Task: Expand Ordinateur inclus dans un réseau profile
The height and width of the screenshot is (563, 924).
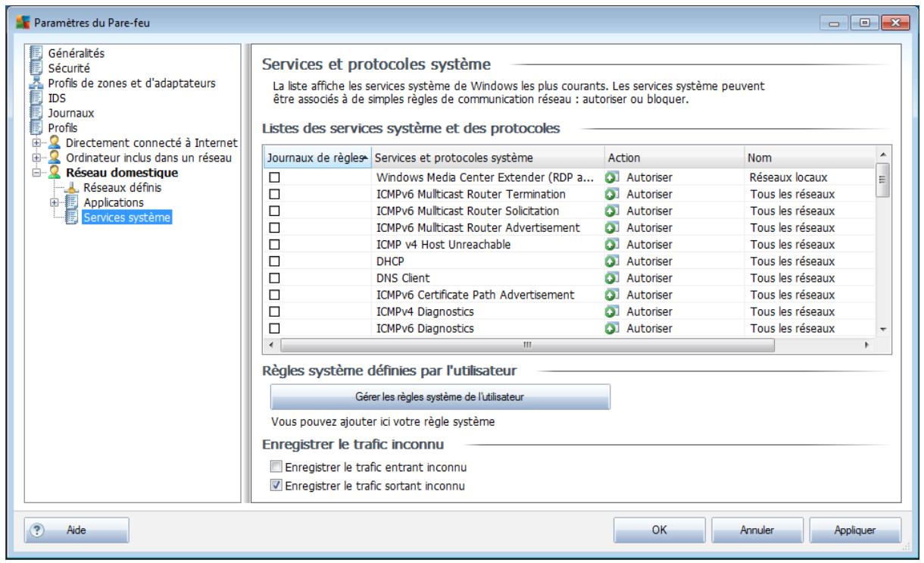Action: point(35,157)
